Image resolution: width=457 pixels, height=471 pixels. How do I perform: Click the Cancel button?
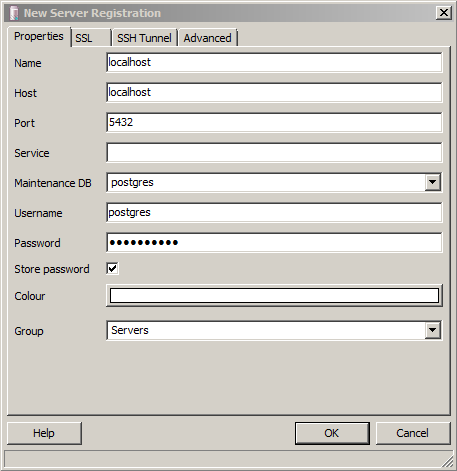(413, 433)
